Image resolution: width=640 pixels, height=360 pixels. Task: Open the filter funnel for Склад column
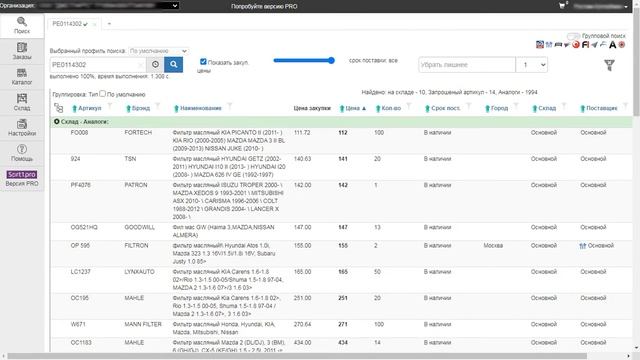point(564,107)
